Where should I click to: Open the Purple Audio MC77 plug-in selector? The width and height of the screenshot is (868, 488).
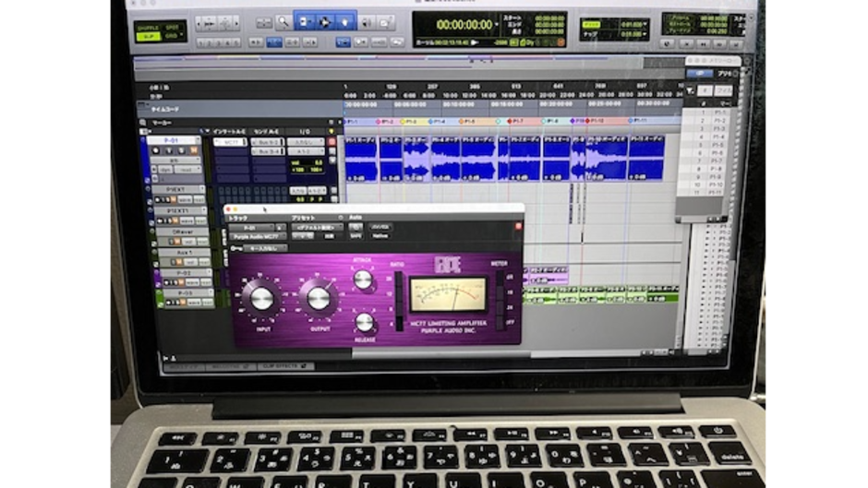(x=258, y=237)
